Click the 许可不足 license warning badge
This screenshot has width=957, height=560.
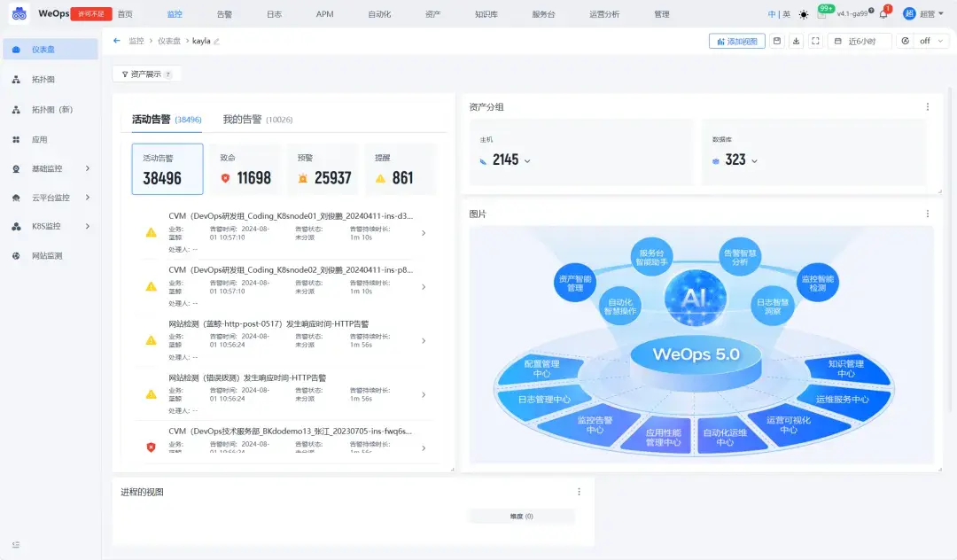pos(91,13)
